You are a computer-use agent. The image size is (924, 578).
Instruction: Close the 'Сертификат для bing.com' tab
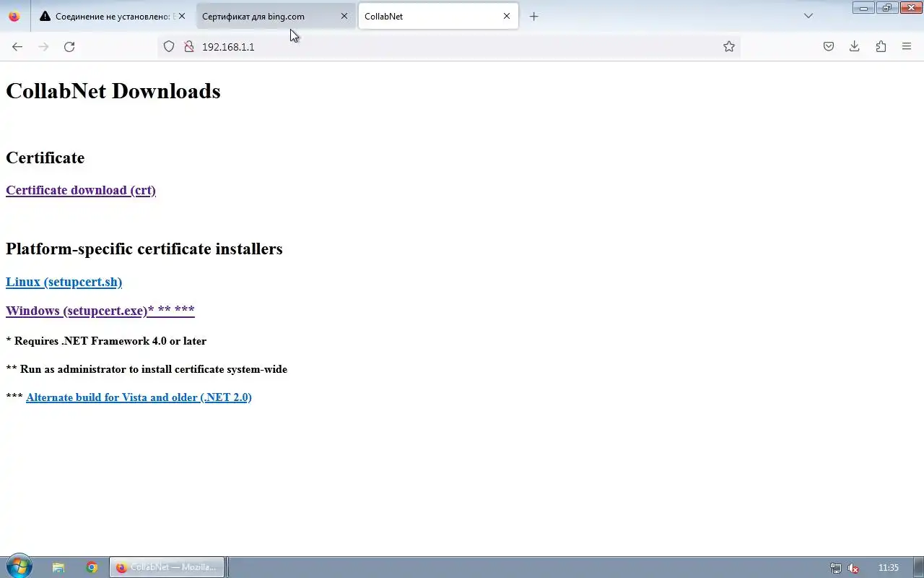344,16
